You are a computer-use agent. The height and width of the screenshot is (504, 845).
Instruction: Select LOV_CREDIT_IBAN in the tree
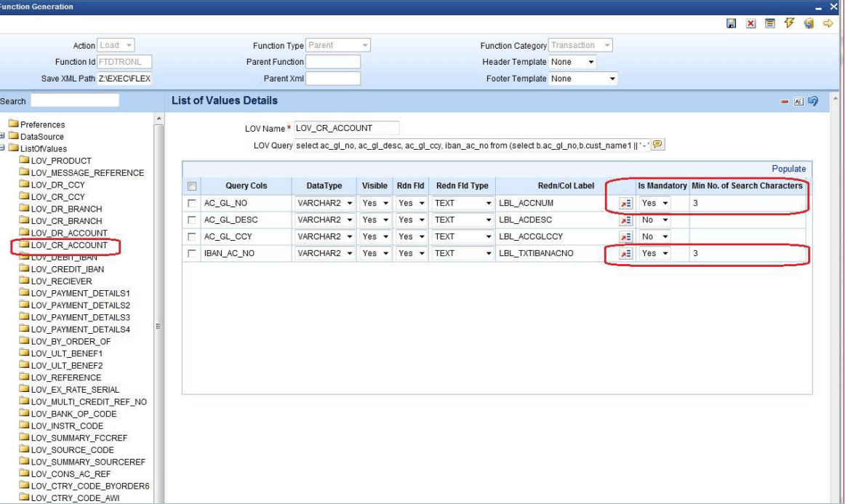tap(68, 269)
